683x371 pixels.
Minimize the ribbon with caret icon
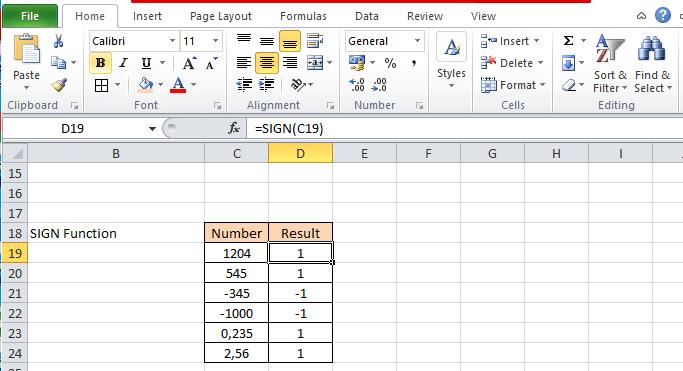641,16
